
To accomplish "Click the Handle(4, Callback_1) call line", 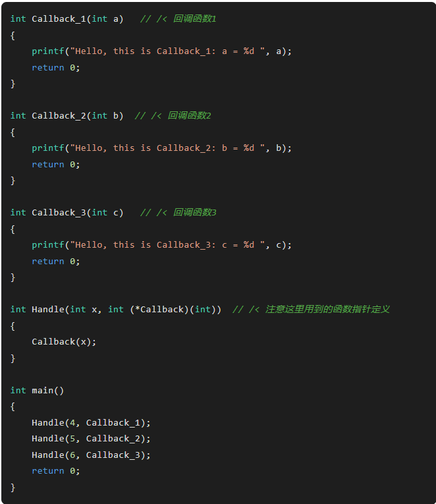I will [x=91, y=422].
